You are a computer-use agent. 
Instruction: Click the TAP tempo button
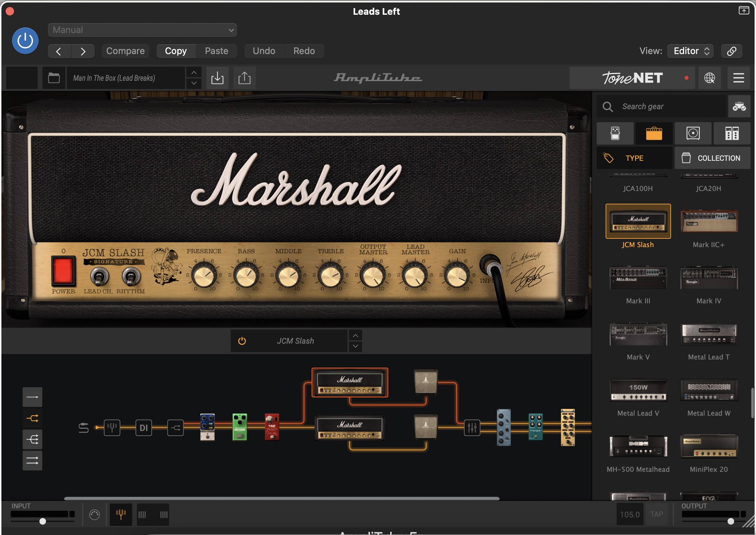click(656, 514)
